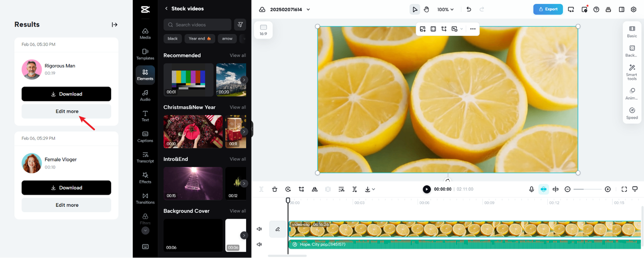Click the timeline zoom slider
Image resolution: width=644 pixels, height=258 pixels.
[x=588, y=189]
